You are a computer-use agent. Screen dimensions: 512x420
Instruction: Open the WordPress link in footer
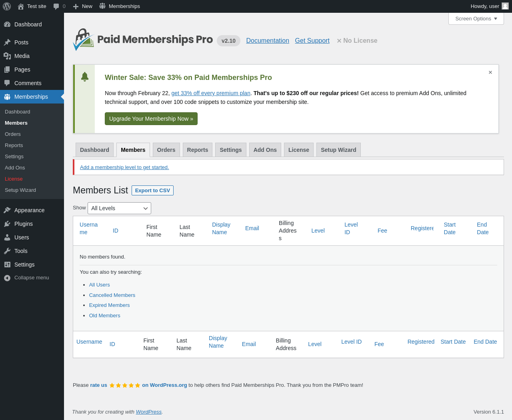point(148,412)
